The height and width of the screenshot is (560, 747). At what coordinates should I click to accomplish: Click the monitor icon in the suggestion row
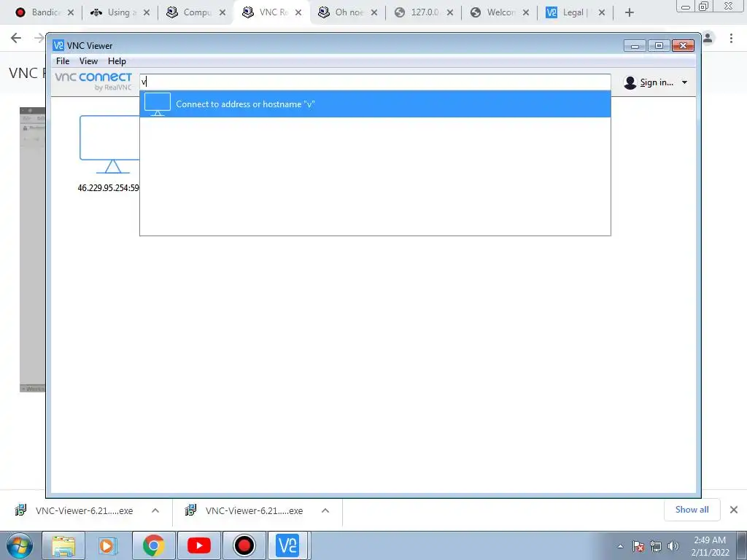point(158,104)
